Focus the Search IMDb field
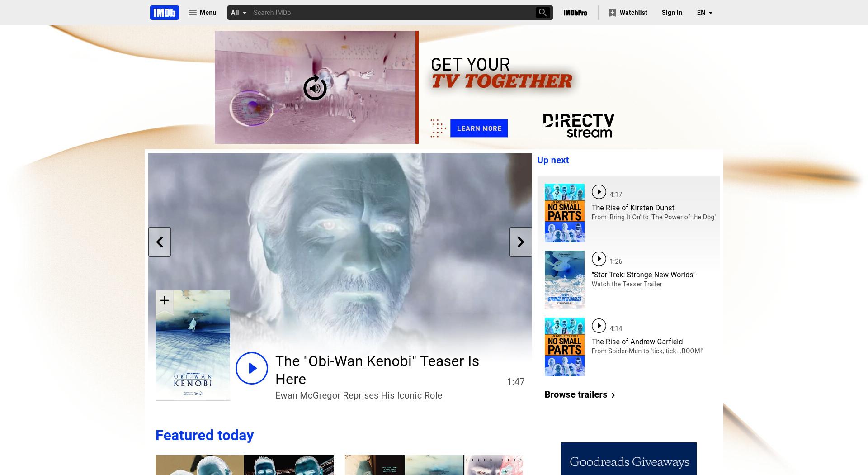The width and height of the screenshot is (868, 475). click(x=392, y=13)
